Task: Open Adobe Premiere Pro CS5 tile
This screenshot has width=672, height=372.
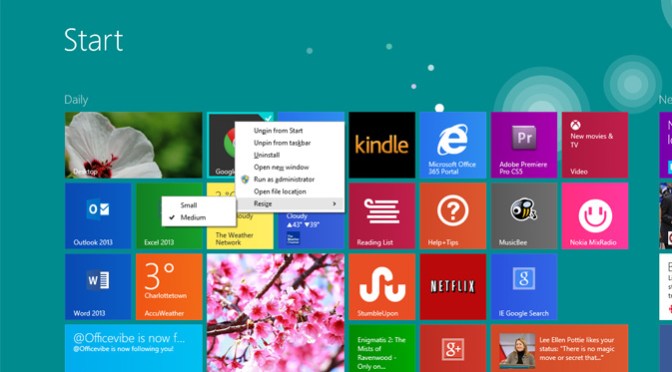Action: (x=524, y=145)
